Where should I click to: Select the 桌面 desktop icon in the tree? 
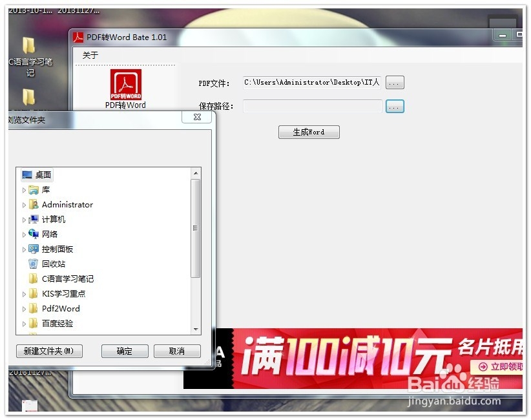(x=26, y=174)
